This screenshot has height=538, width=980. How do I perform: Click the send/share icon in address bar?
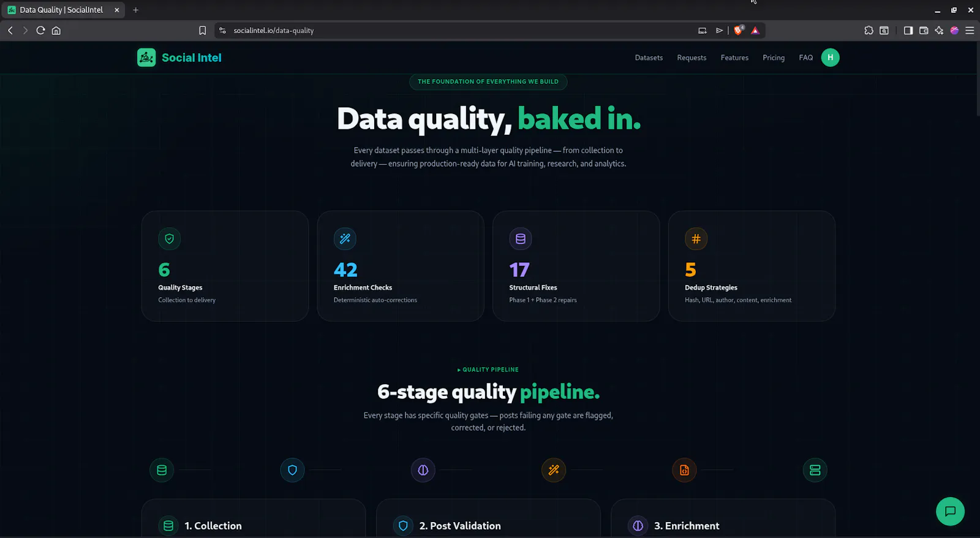click(x=720, y=31)
